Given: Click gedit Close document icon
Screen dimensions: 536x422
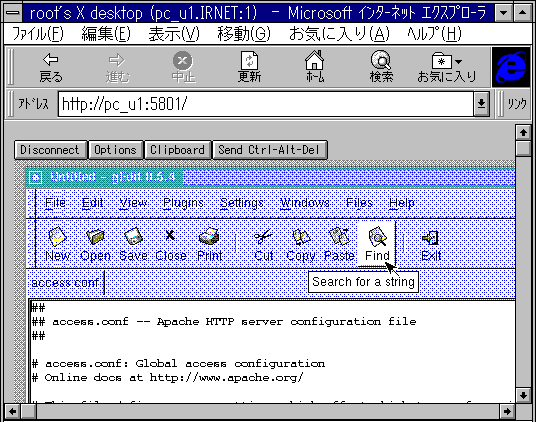Looking at the screenshot, I should pyautogui.click(x=170, y=235).
